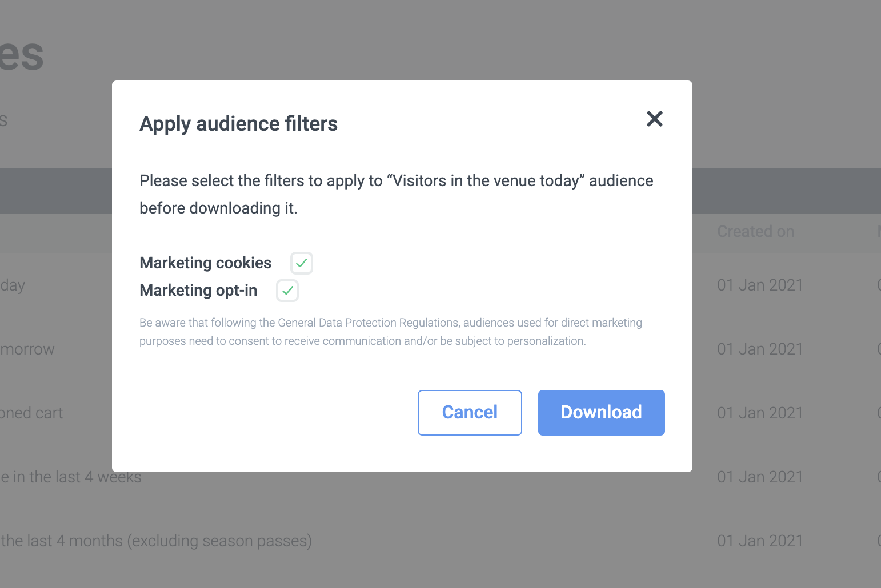This screenshot has width=881, height=588.
Task: Select the audience row ending in 'morrow'
Action: [27, 349]
